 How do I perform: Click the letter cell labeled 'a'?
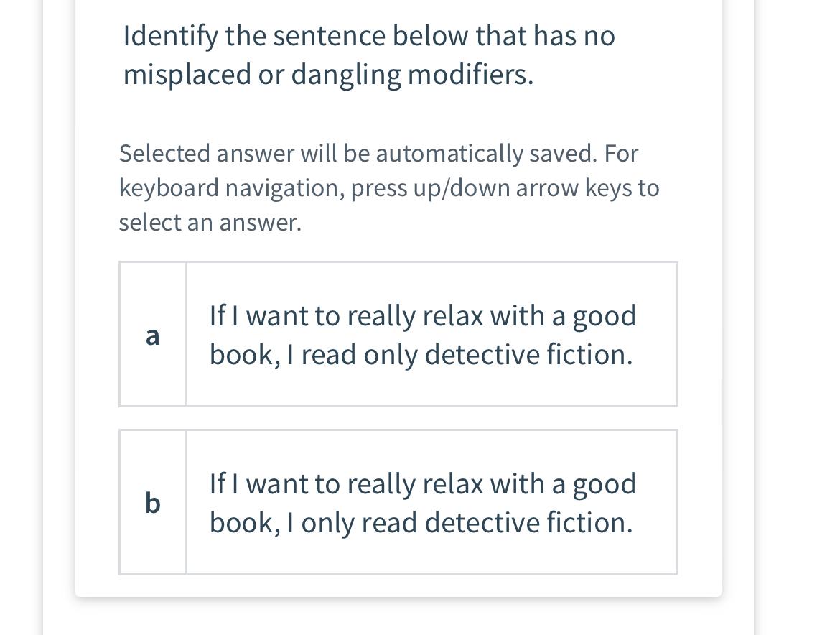pyautogui.click(x=152, y=334)
